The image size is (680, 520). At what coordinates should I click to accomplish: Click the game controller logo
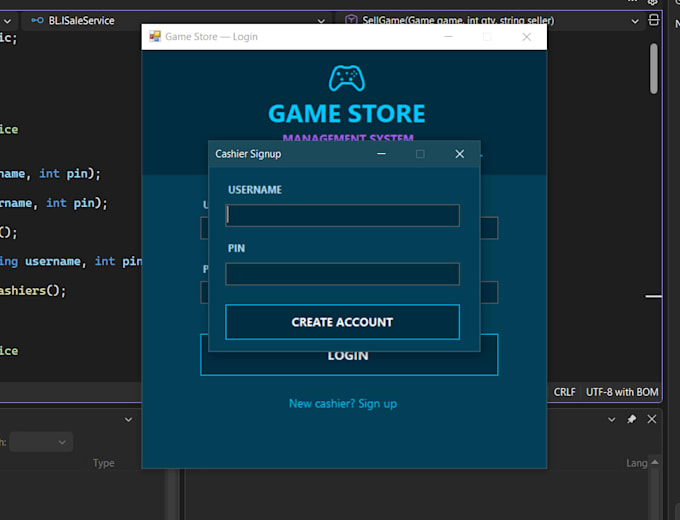tap(347, 78)
